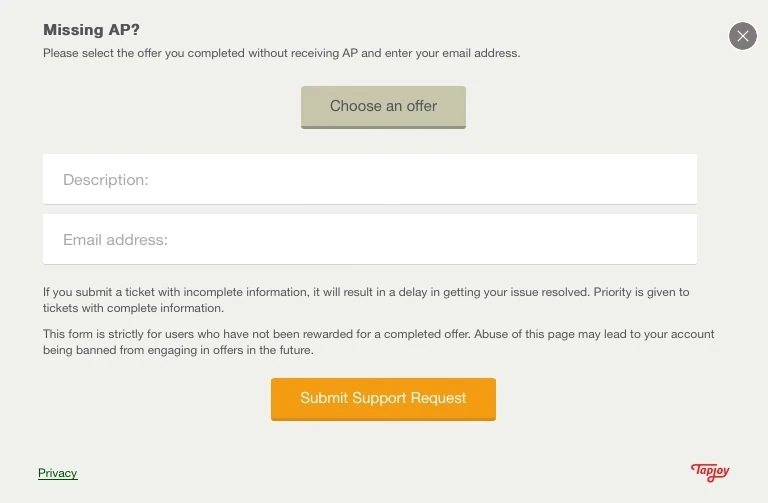Select the Email address placeholder text
The width and height of the screenshot is (768, 503).
115,240
